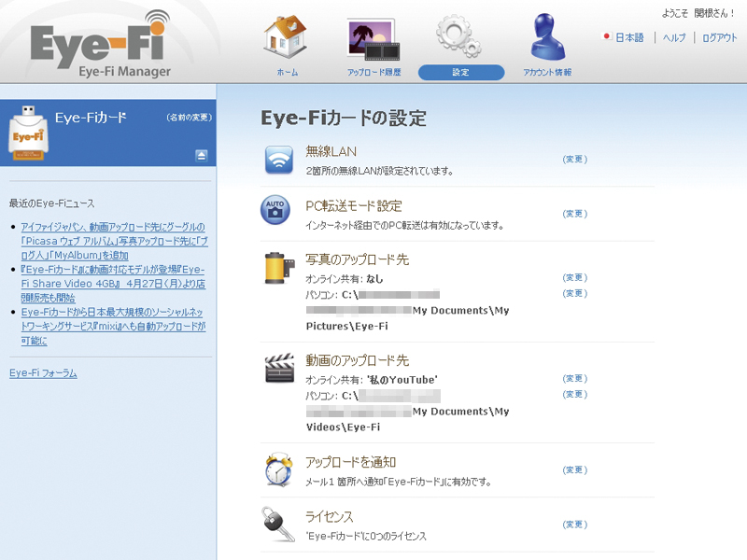Click the PC転送モード設定 heading

point(354,205)
